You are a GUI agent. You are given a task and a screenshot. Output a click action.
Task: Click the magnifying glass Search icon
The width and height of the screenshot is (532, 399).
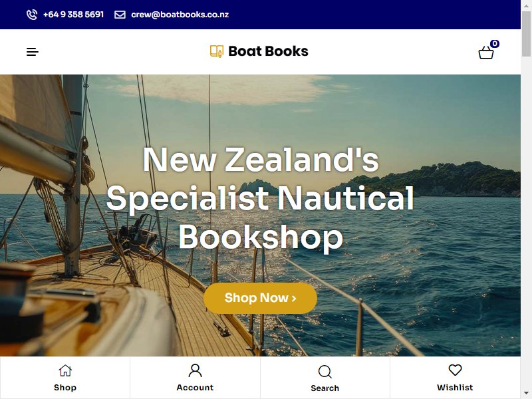coord(325,372)
